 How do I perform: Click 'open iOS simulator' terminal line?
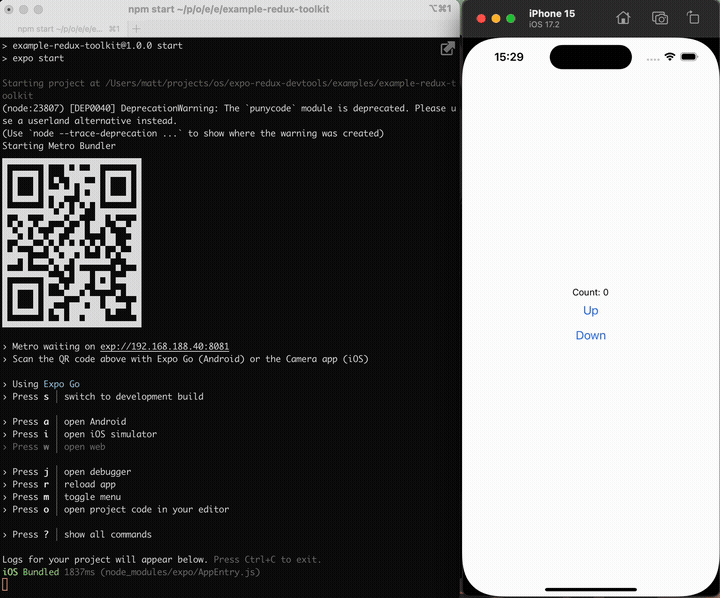point(110,434)
